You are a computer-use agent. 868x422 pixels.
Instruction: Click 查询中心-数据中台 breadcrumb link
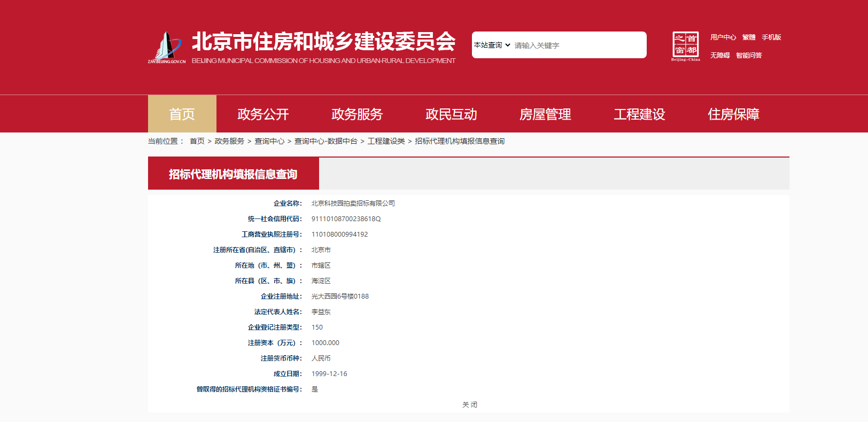[x=325, y=141]
